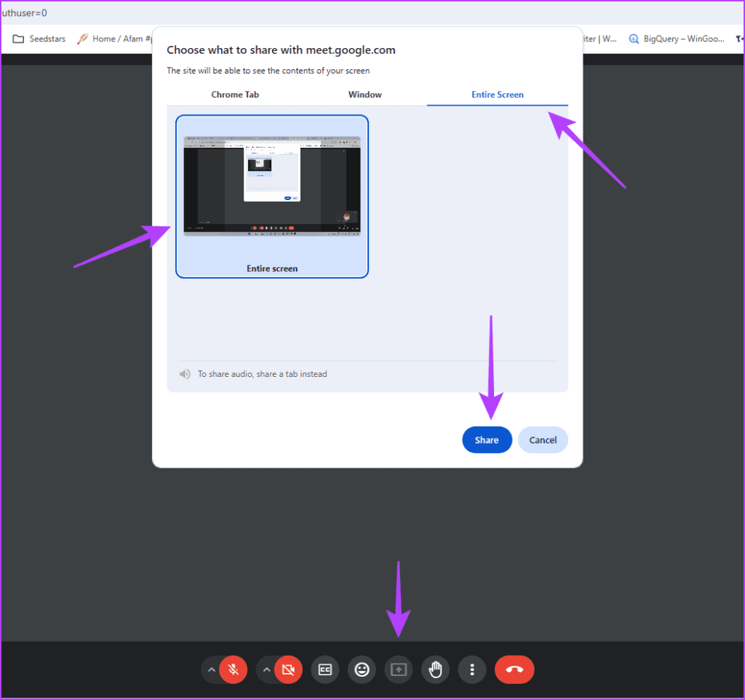Toggle captions on or off
Screen dimensions: 745x700
click(x=324, y=669)
